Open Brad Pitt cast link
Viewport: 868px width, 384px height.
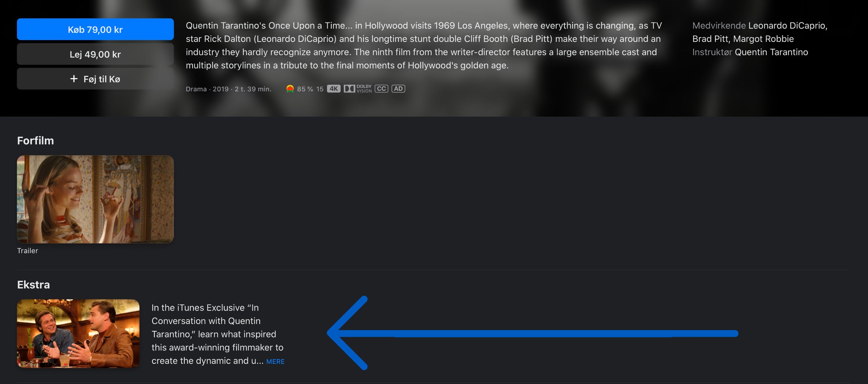[709, 39]
